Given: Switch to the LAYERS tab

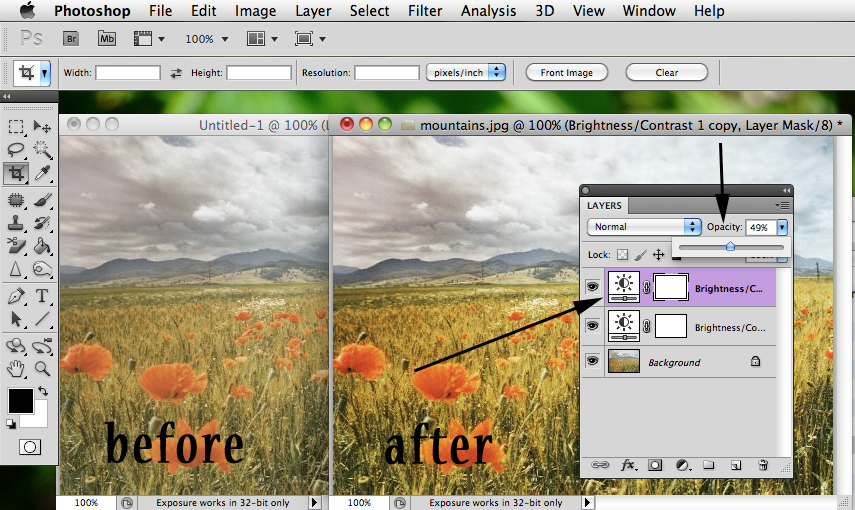Looking at the screenshot, I should click(604, 206).
